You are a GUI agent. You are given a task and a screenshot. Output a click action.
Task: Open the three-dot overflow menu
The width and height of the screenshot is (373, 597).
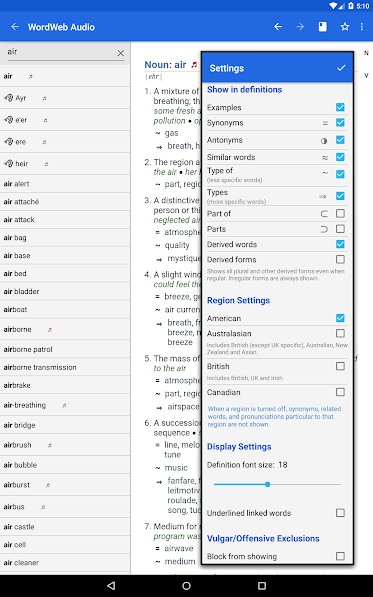point(362,27)
